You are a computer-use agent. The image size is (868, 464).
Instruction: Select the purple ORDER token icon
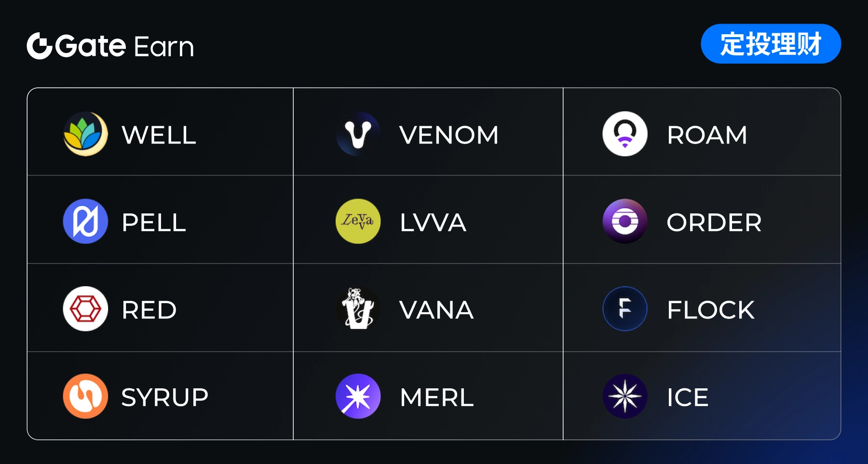tap(624, 222)
